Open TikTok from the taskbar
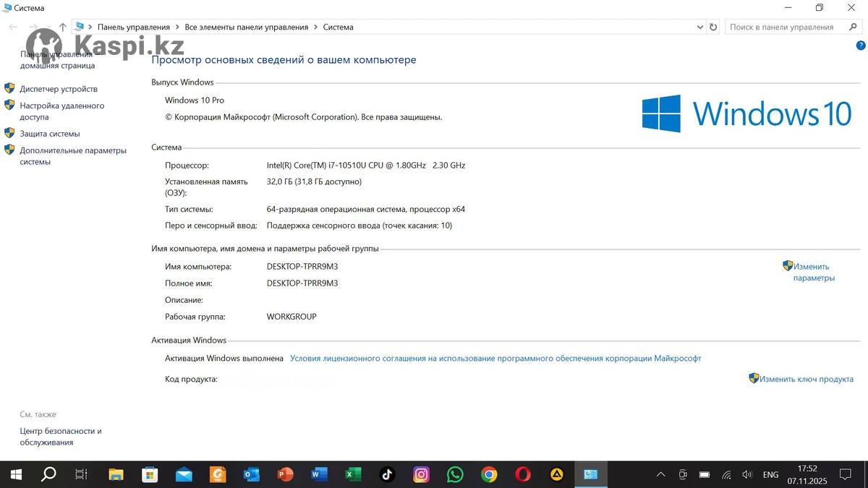The width and height of the screenshot is (868, 488). pyautogui.click(x=387, y=475)
